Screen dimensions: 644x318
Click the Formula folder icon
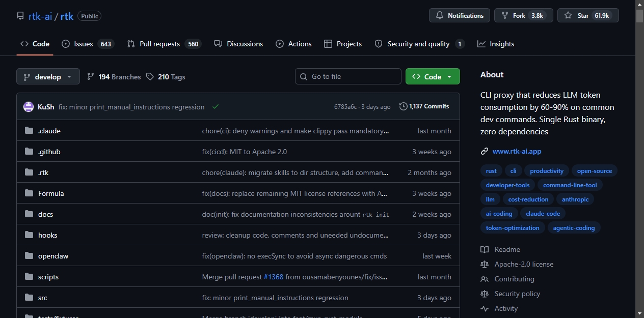pos(29,193)
